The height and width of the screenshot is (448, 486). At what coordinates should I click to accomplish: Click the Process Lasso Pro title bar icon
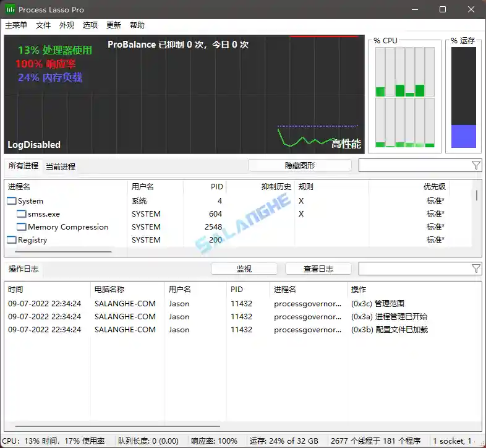(x=11, y=9)
